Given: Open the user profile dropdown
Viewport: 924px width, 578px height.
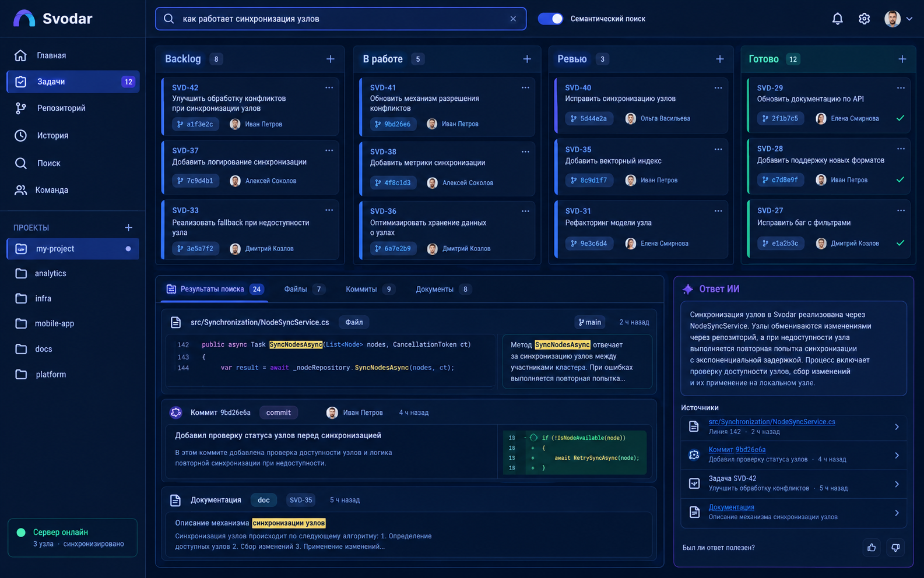Looking at the screenshot, I should tap(898, 19).
